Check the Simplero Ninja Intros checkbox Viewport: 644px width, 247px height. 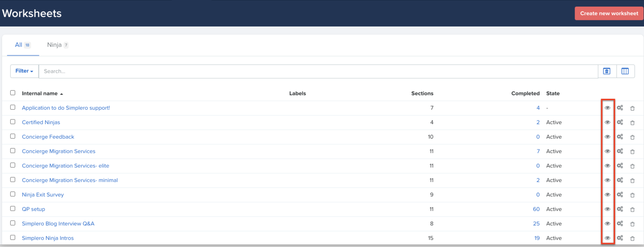[x=13, y=238]
